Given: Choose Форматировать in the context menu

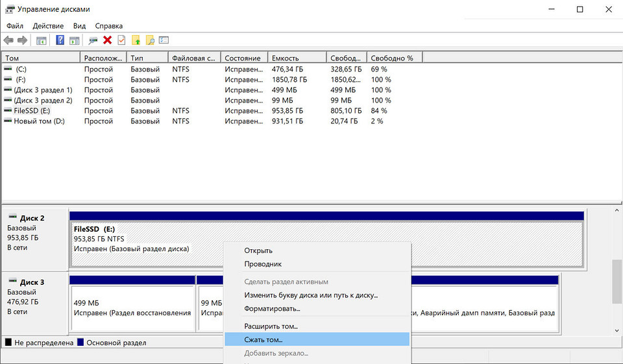Looking at the screenshot, I should coord(272,309).
